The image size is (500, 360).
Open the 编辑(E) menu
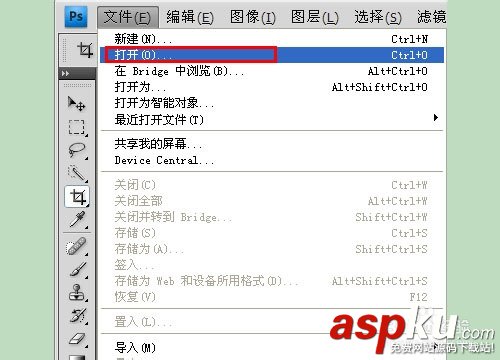[190, 17]
